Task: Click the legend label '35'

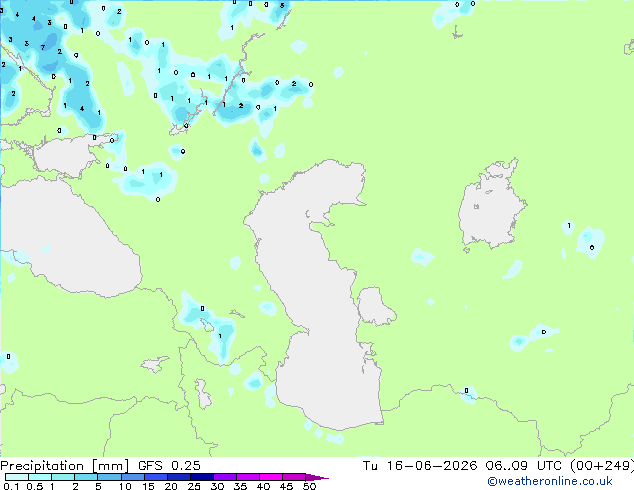Action: click(240, 486)
